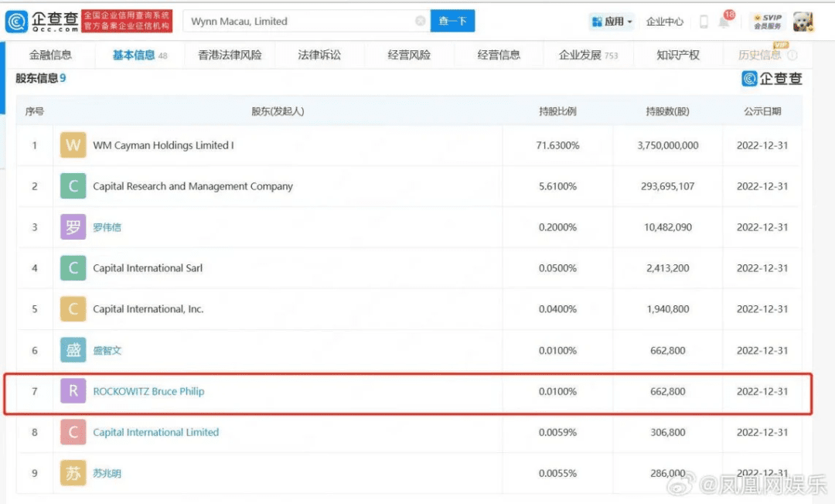This screenshot has width=835, height=504.
Task: Open ROCKOWITZ Bruce Philip shareholder link
Action: (x=148, y=391)
